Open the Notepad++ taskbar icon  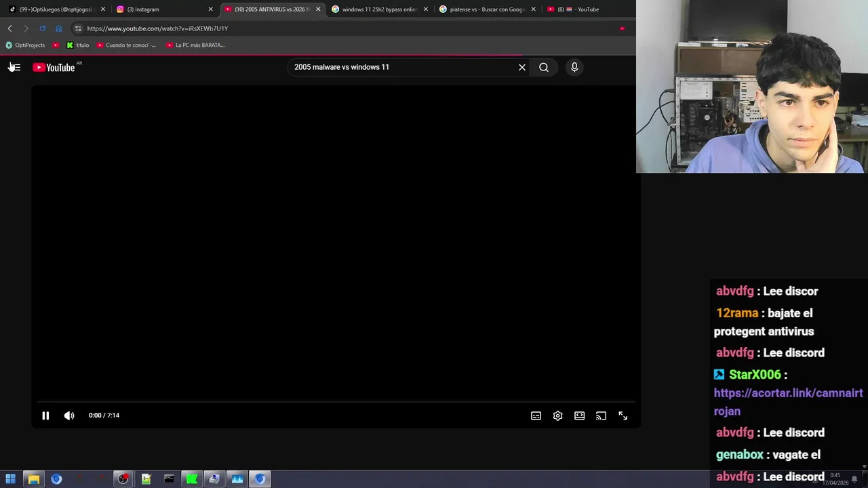(146, 479)
